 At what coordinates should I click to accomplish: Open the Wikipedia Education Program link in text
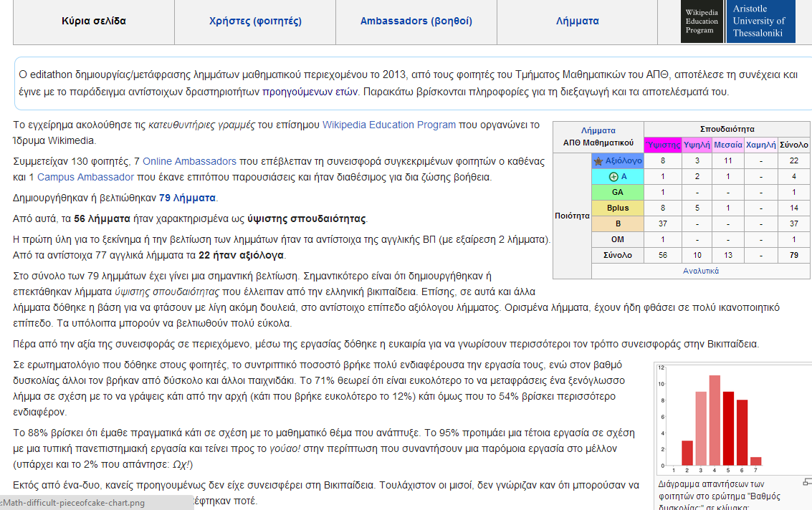389,125
